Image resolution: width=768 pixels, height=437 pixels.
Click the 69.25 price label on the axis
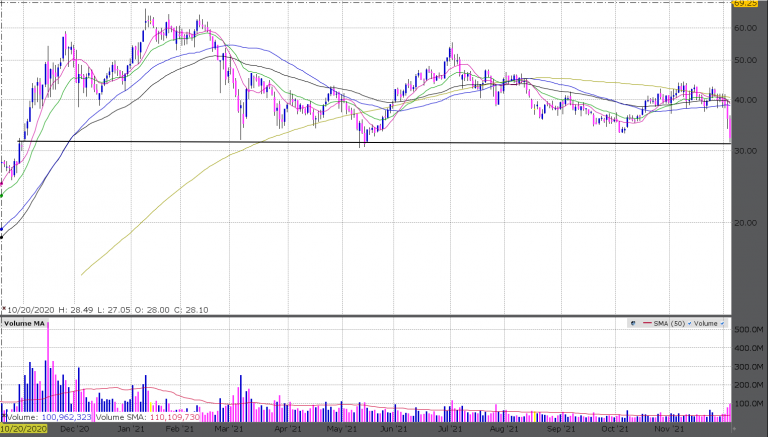[745, 4]
